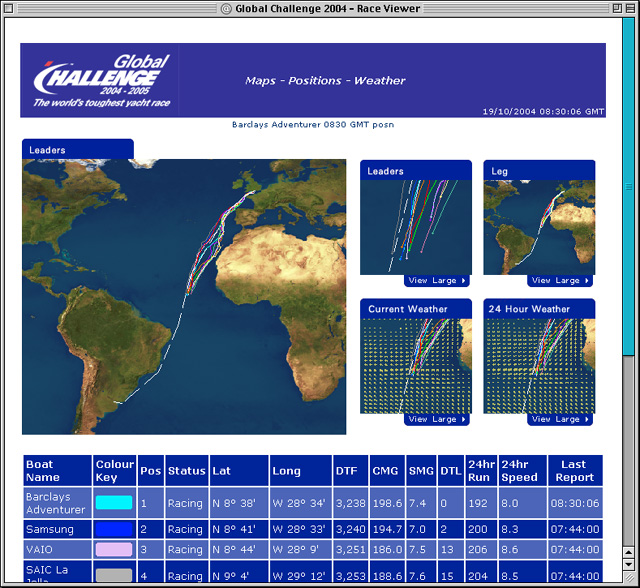Click the Pos column header
The width and height of the screenshot is (640, 588).
[151, 470]
